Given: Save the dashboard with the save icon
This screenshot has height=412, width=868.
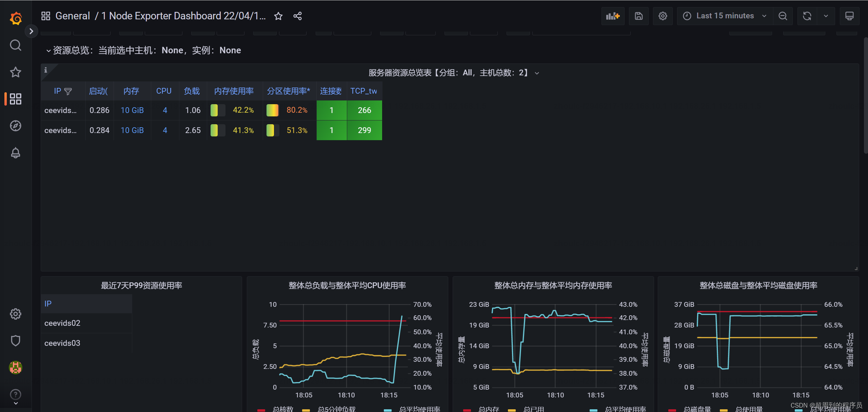Looking at the screenshot, I should click(x=639, y=16).
